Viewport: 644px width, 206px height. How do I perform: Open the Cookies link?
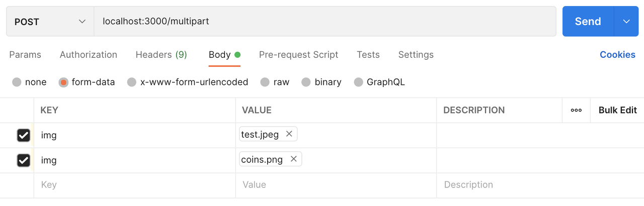(x=617, y=55)
